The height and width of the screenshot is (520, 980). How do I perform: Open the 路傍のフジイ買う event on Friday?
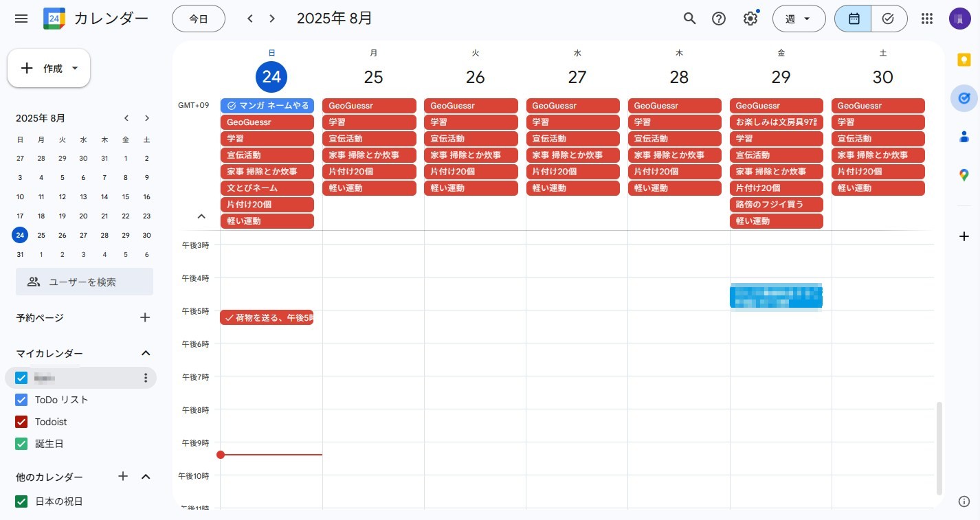pos(777,205)
